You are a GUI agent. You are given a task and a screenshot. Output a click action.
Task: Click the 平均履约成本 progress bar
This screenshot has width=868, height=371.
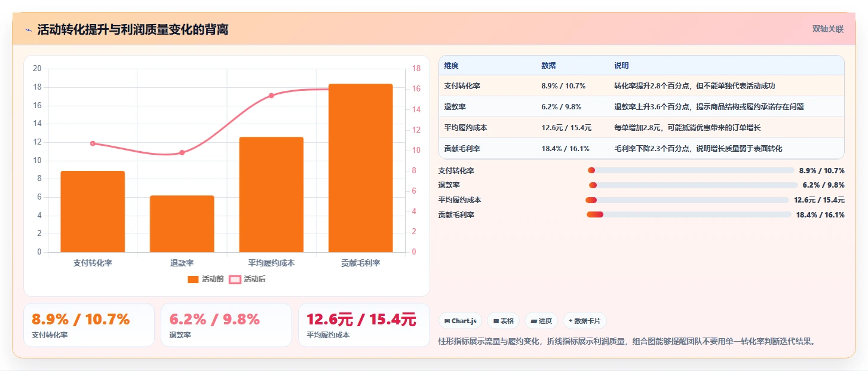coord(688,200)
